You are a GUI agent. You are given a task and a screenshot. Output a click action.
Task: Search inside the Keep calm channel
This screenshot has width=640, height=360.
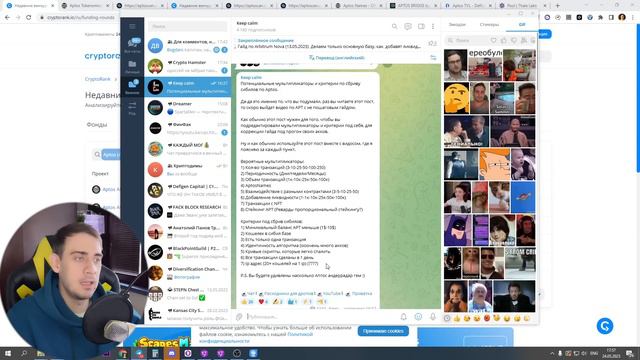click(394, 26)
